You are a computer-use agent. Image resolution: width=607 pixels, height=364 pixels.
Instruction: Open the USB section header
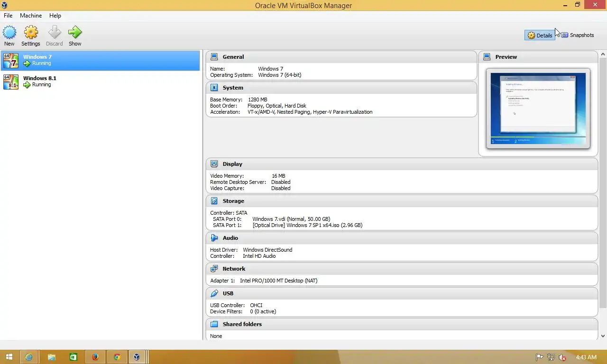[402, 293]
